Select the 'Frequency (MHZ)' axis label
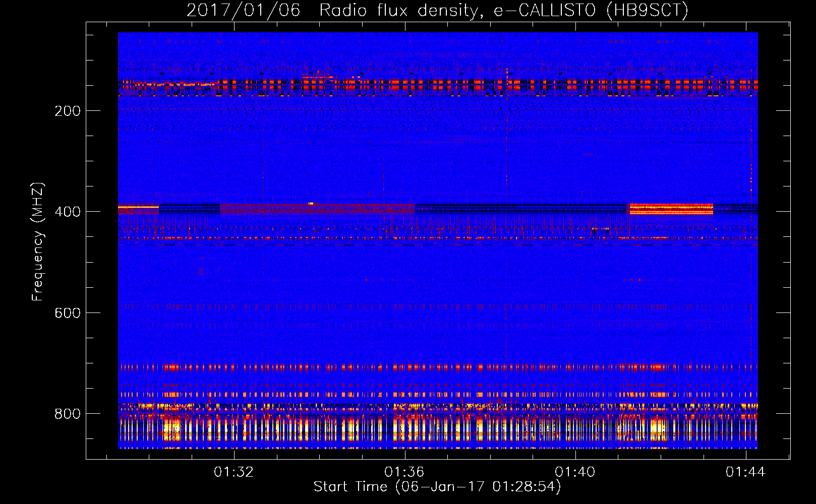 (37, 241)
